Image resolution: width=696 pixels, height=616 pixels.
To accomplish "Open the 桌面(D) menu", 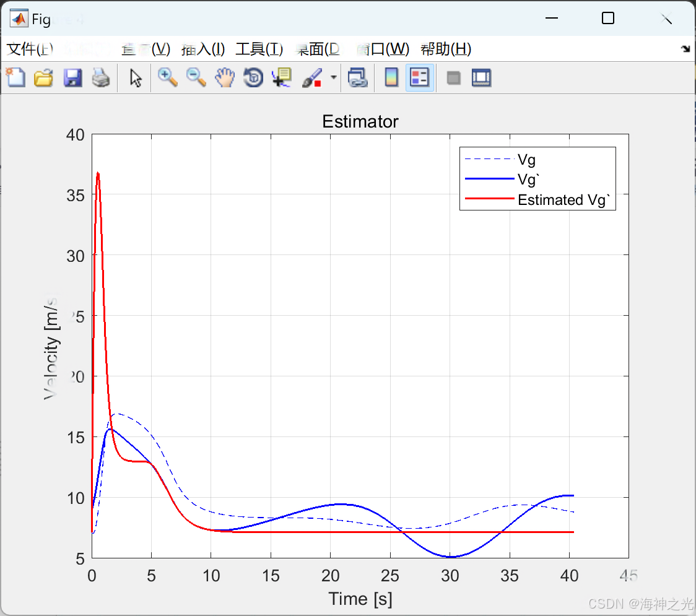I will pyautogui.click(x=318, y=49).
